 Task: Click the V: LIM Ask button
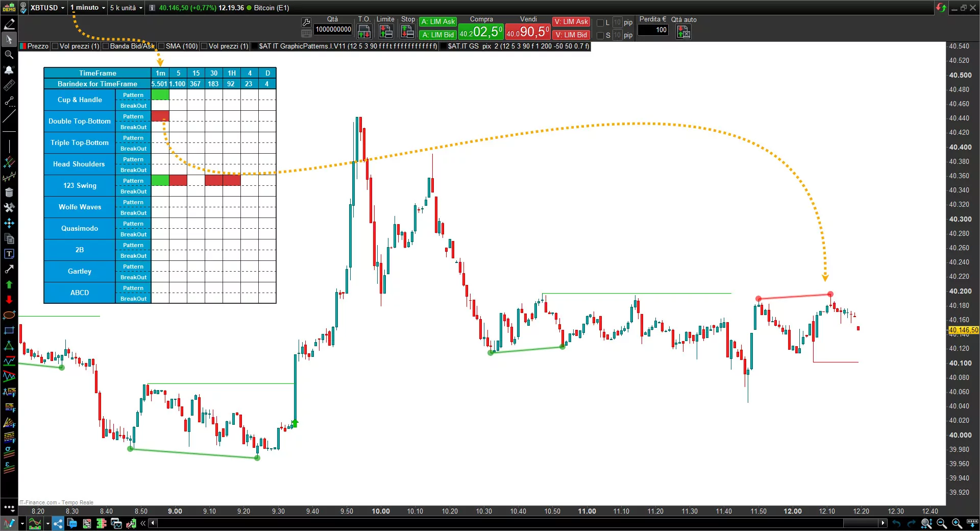point(571,22)
